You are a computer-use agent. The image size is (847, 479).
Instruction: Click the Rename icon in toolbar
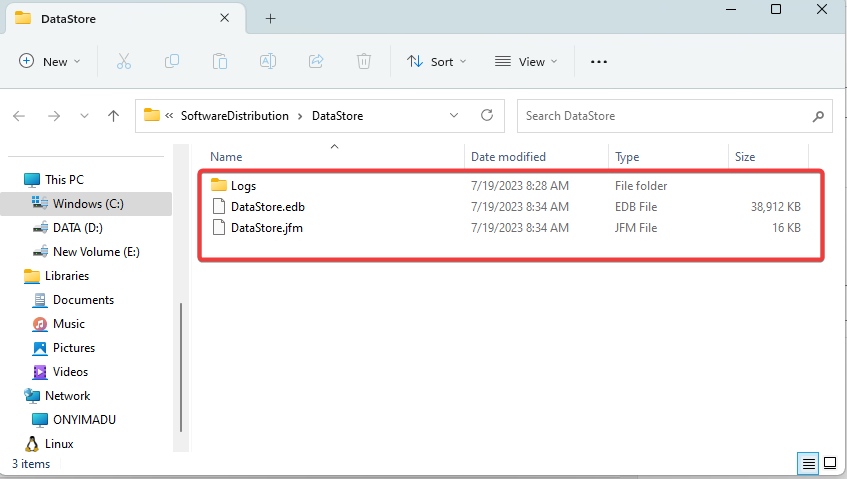pos(268,62)
